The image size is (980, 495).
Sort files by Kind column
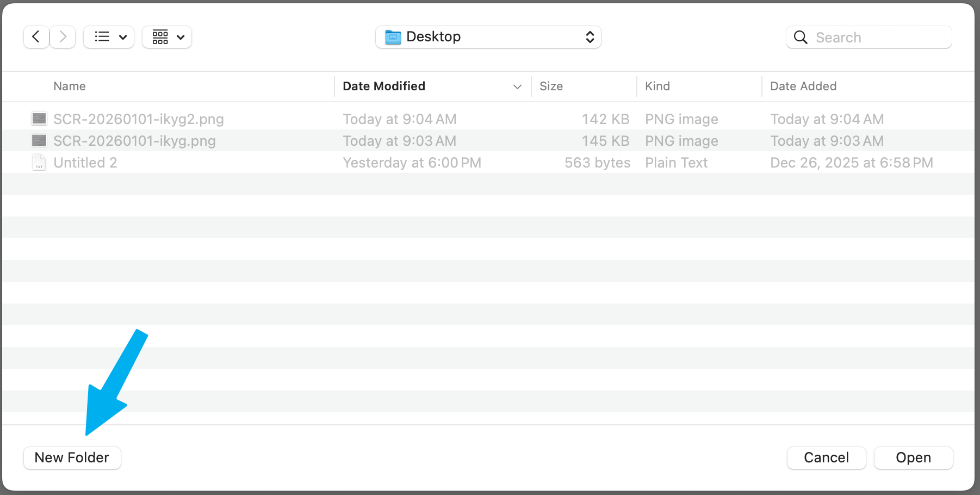pyautogui.click(x=657, y=86)
